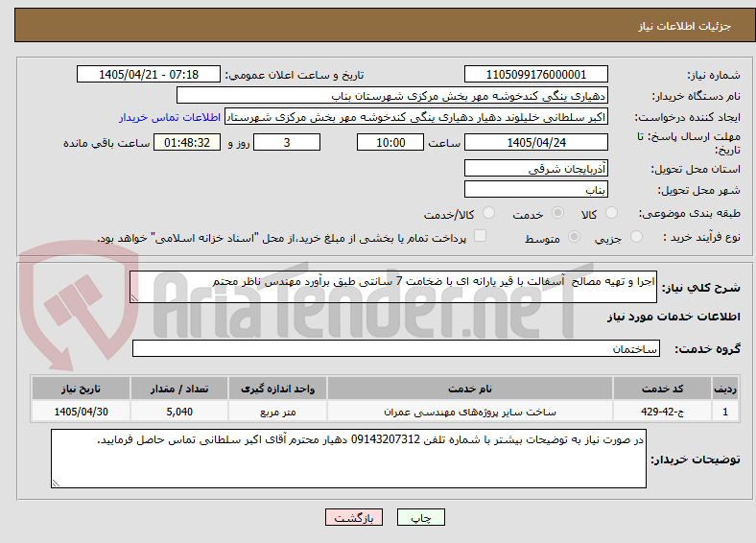The image size is (756, 543).
Task: Open the اطلاعات تماس خریدار link
Action: (x=170, y=117)
